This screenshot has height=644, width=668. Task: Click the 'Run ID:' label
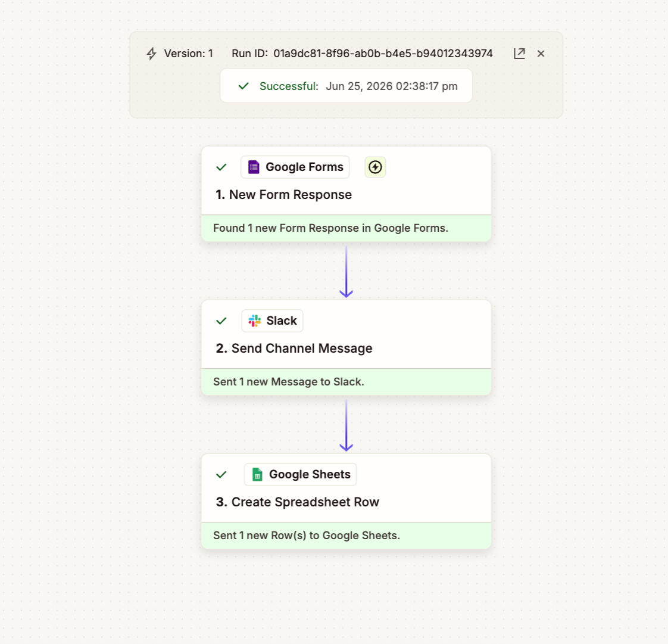tap(249, 54)
